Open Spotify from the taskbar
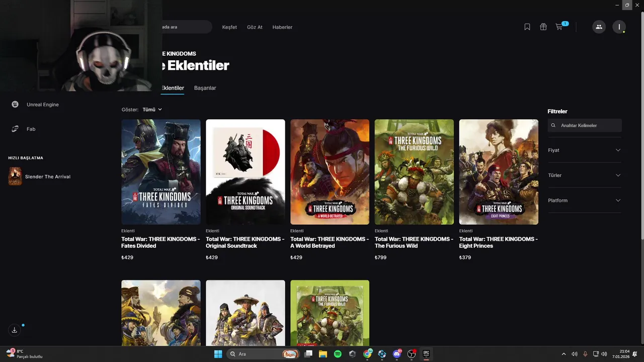The height and width of the screenshot is (362, 644). click(x=338, y=354)
